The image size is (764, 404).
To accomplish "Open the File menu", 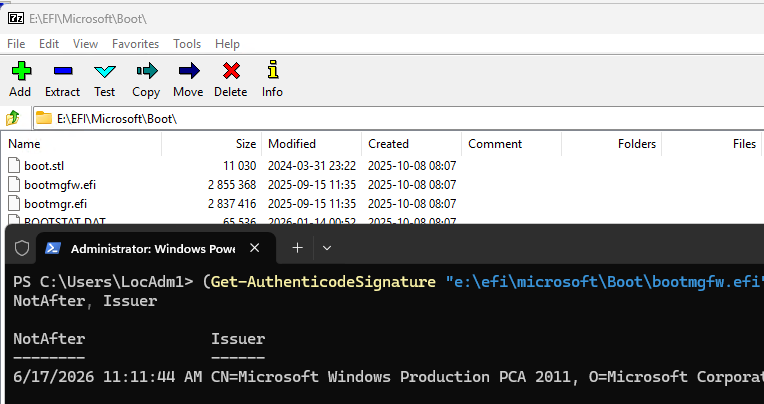I will 16,44.
